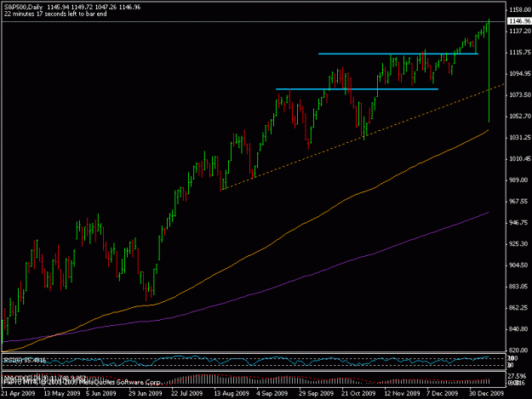Click the 1137.20 price axis label
This screenshot has width=532, height=399.
520,31
